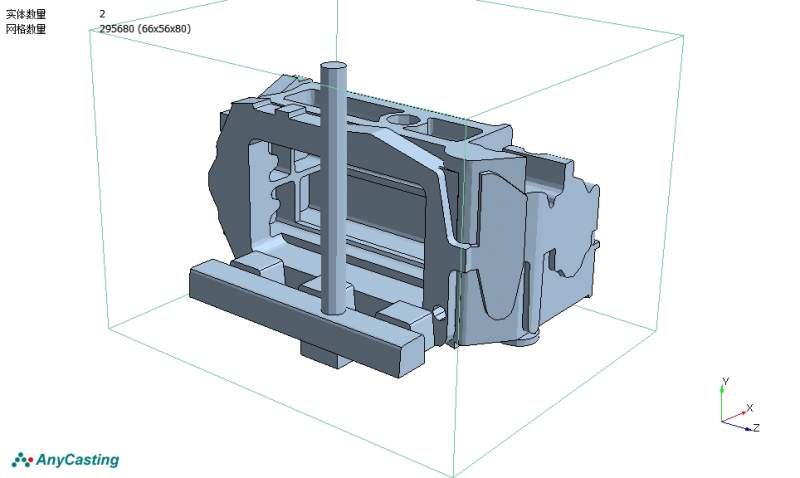Screen dimensions: 800x478
Task: Select the vertical sprue cylinder in the model
Action: (x=334, y=188)
